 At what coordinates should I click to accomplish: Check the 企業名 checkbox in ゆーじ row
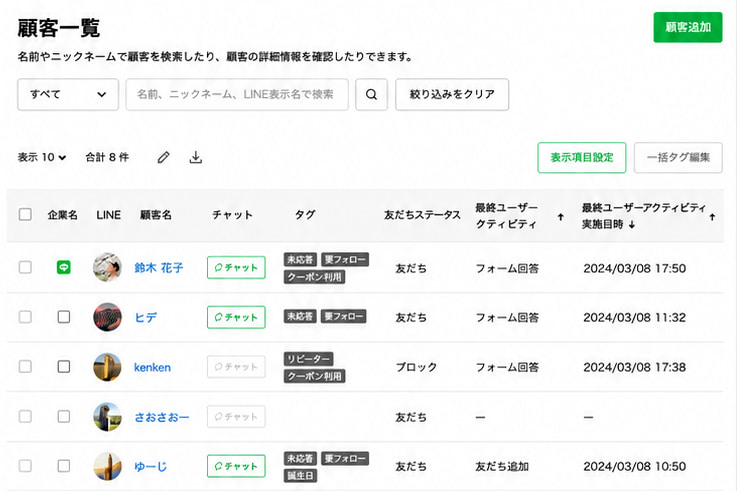[x=64, y=466]
